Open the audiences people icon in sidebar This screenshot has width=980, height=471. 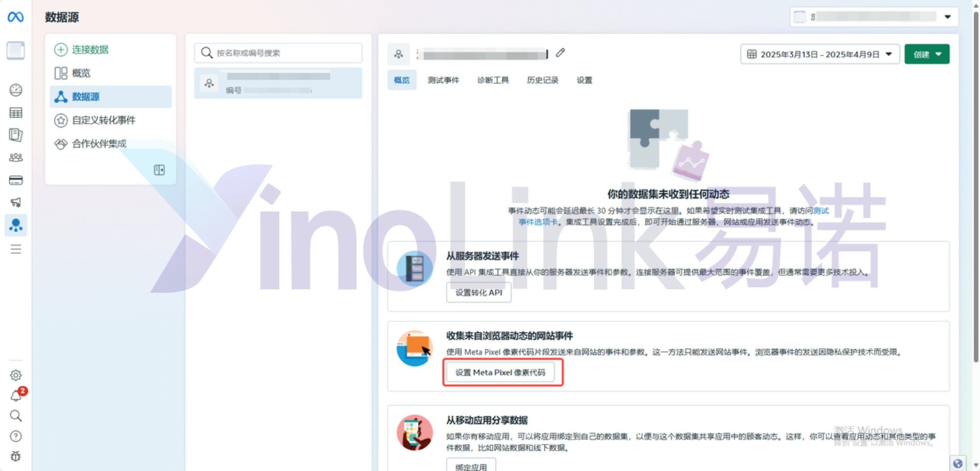coord(16,157)
